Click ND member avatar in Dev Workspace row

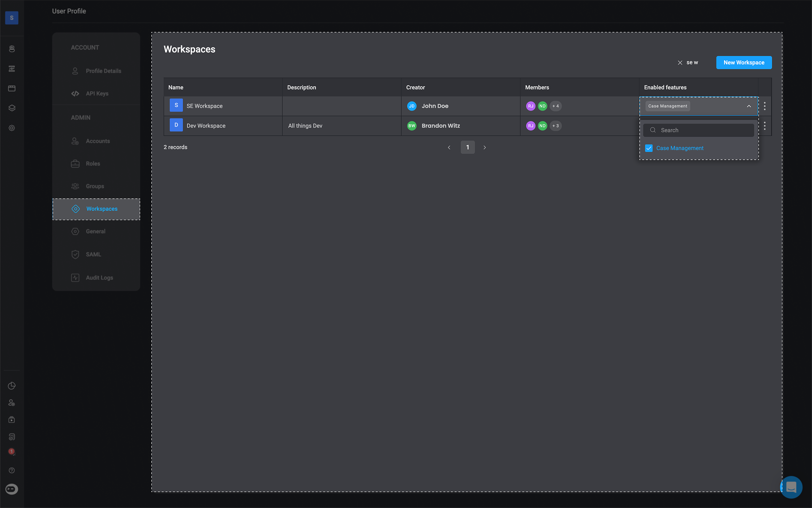pyautogui.click(x=543, y=126)
